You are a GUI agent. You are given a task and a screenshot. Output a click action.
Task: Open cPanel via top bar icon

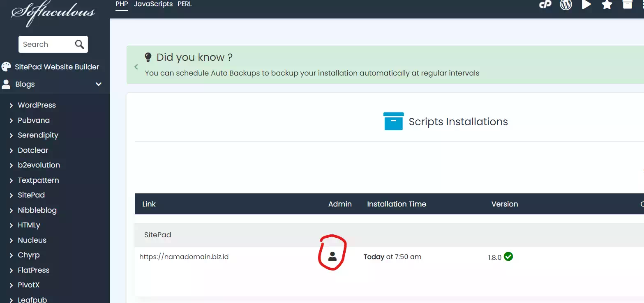point(545,5)
